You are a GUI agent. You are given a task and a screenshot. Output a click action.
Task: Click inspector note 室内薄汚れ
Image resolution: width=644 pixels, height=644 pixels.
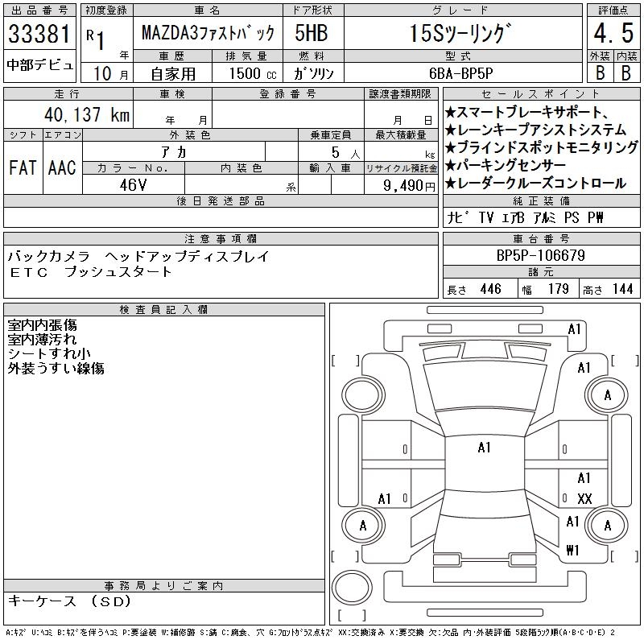click(43, 339)
